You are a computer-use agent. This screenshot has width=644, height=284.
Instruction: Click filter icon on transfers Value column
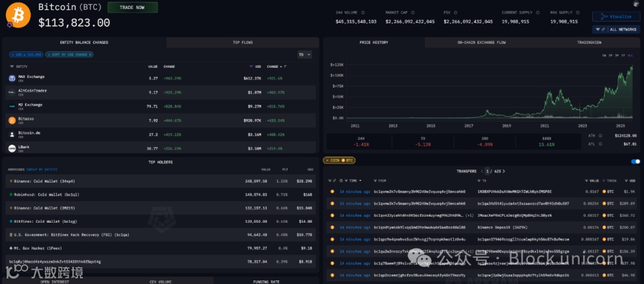pos(587,181)
